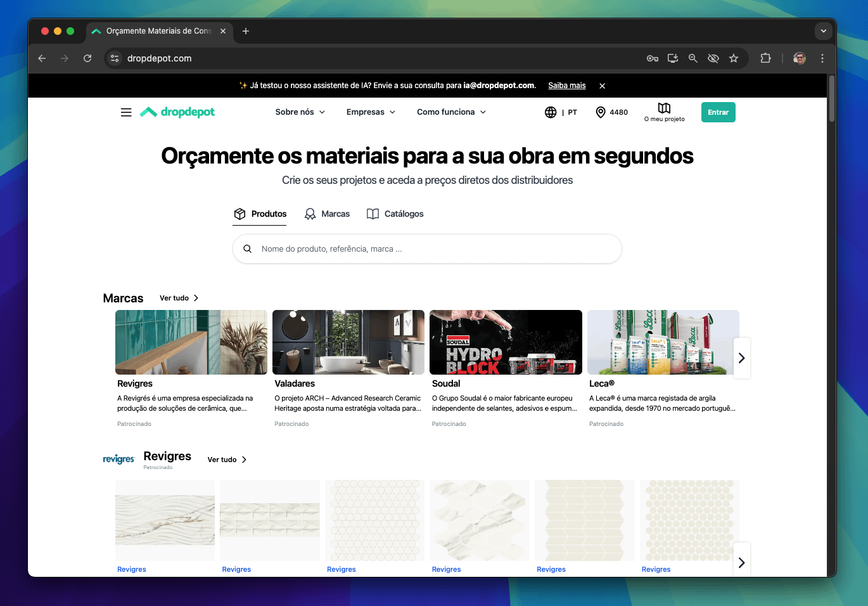Open the Soudal Hydro Block card image
The width and height of the screenshot is (868, 606).
pos(506,342)
